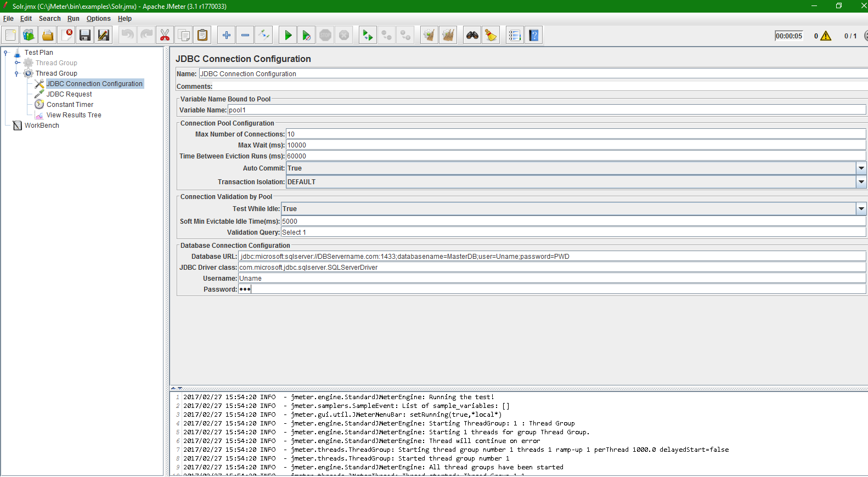Click the Cut scissors toolbar icon
Screen dimensions: 868x477
pos(165,36)
